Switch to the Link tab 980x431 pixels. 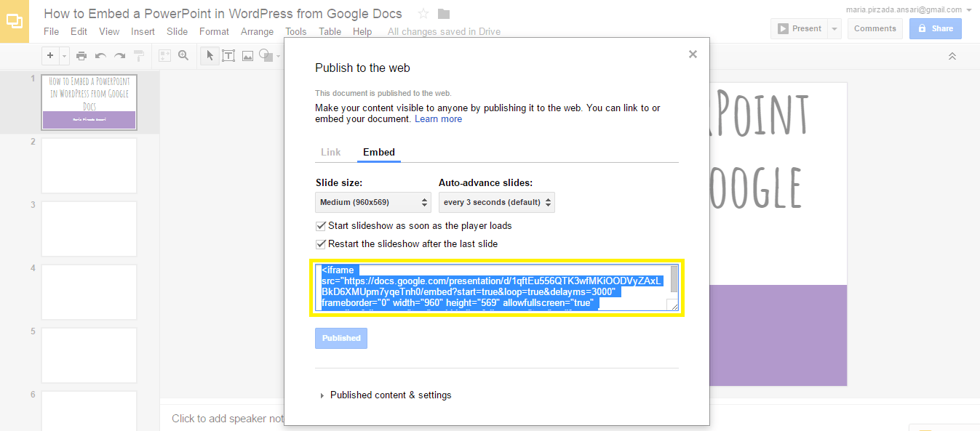[x=331, y=152]
